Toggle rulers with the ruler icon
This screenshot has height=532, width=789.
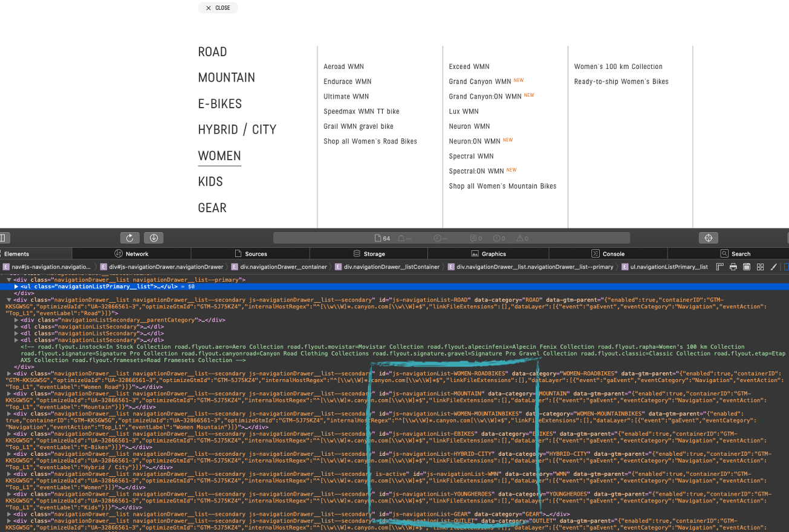coord(720,267)
